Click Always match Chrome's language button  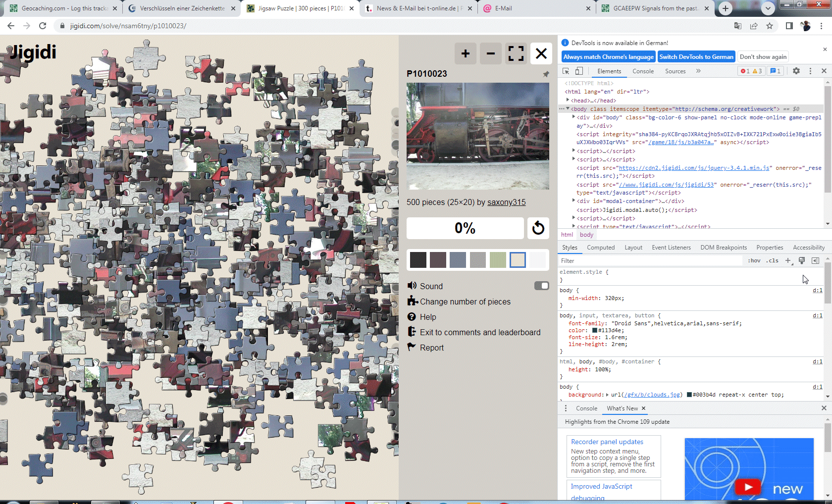pyautogui.click(x=609, y=57)
